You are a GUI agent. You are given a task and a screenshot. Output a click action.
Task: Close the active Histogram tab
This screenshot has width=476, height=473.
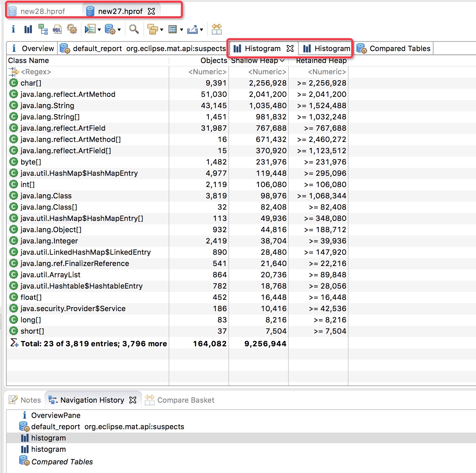290,48
